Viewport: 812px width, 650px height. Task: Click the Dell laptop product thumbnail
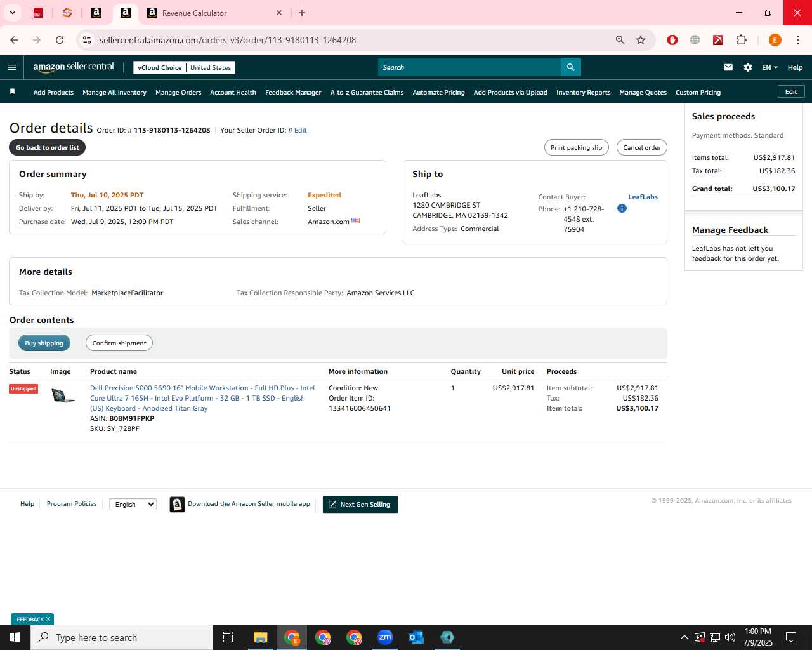[x=63, y=395]
